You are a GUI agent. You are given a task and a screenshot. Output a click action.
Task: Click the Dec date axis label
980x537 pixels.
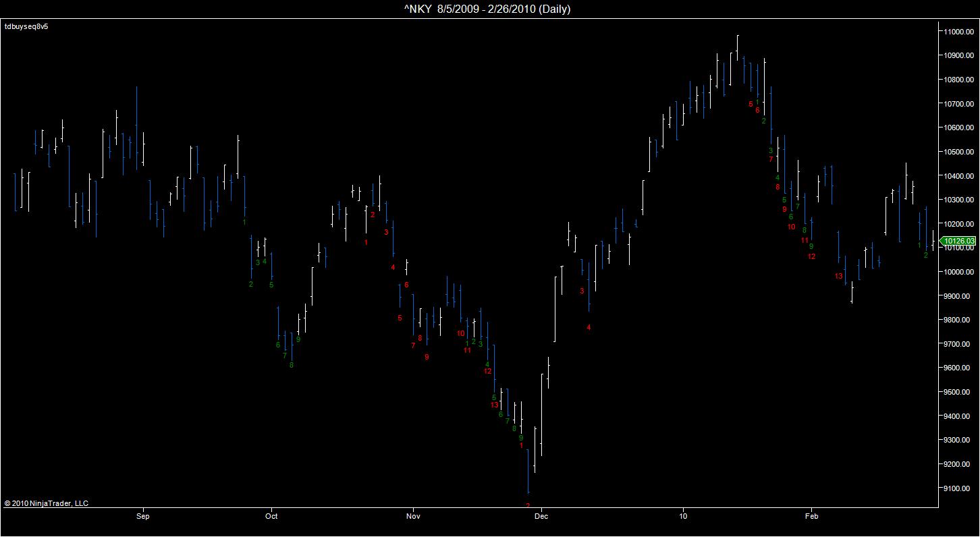point(541,517)
